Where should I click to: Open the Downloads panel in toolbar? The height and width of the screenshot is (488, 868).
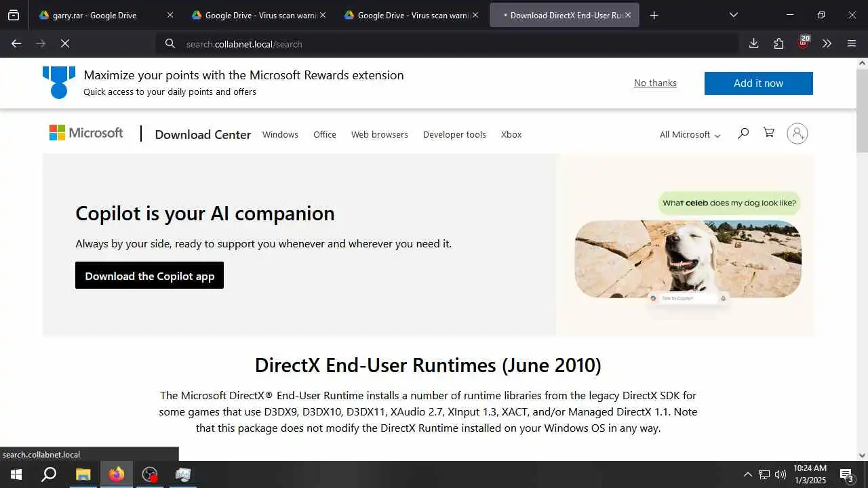click(753, 43)
